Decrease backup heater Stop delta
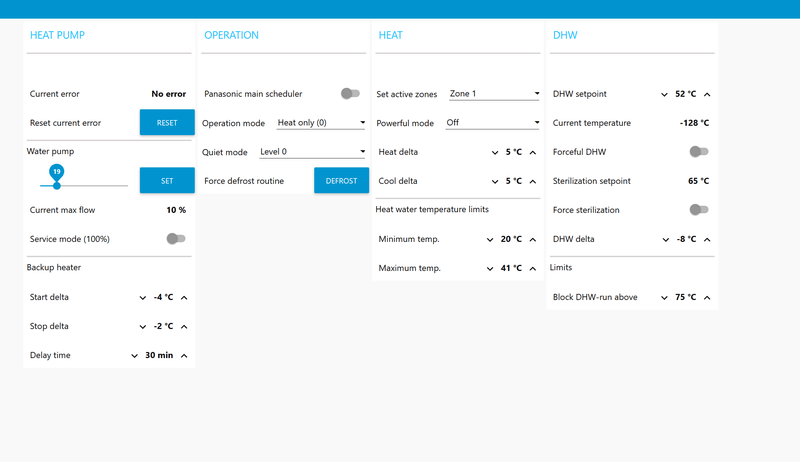The width and height of the screenshot is (800, 462). click(x=142, y=327)
